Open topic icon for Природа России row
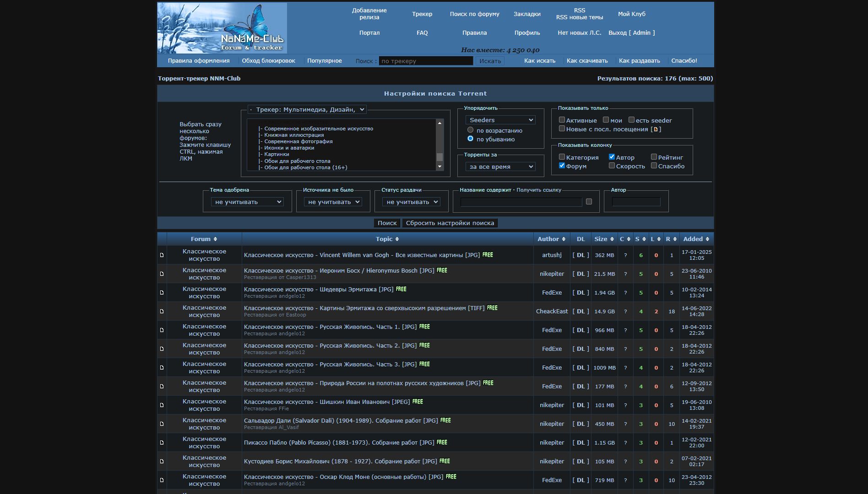Viewport: 868px width, 494px height. tap(162, 387)
